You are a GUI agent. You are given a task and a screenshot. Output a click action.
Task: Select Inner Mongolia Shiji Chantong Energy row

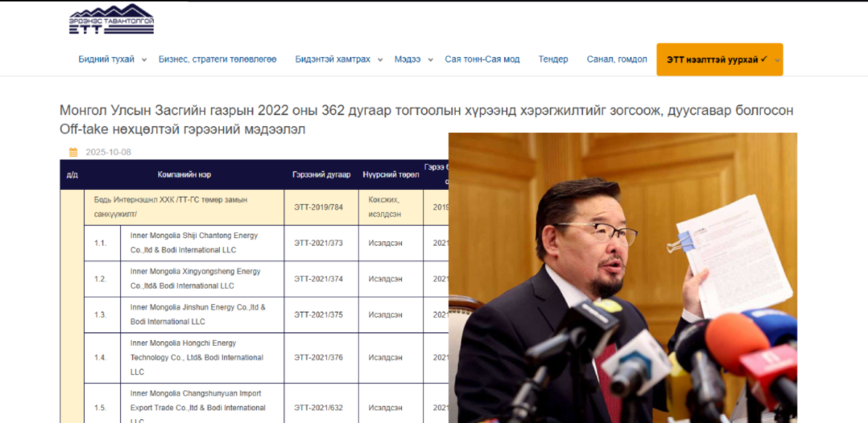(x=195, y=243)
